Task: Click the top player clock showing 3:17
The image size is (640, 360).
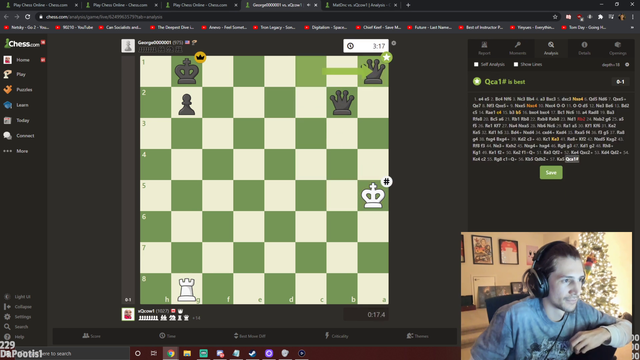Action: click(x=366, y=46)
